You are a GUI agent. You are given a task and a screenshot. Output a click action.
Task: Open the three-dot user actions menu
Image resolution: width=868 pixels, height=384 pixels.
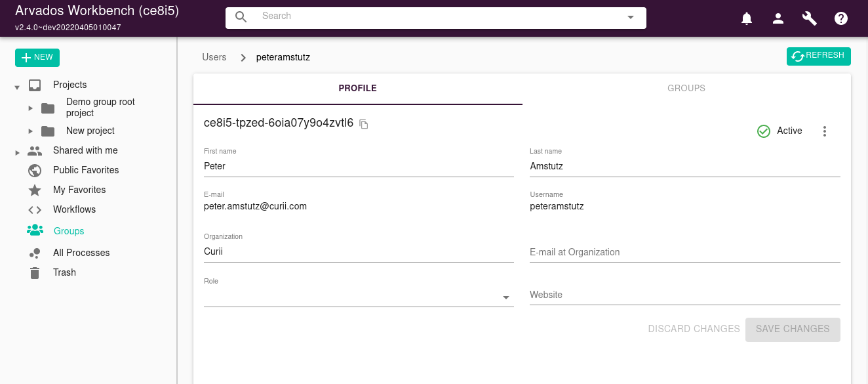pos(825,131)
